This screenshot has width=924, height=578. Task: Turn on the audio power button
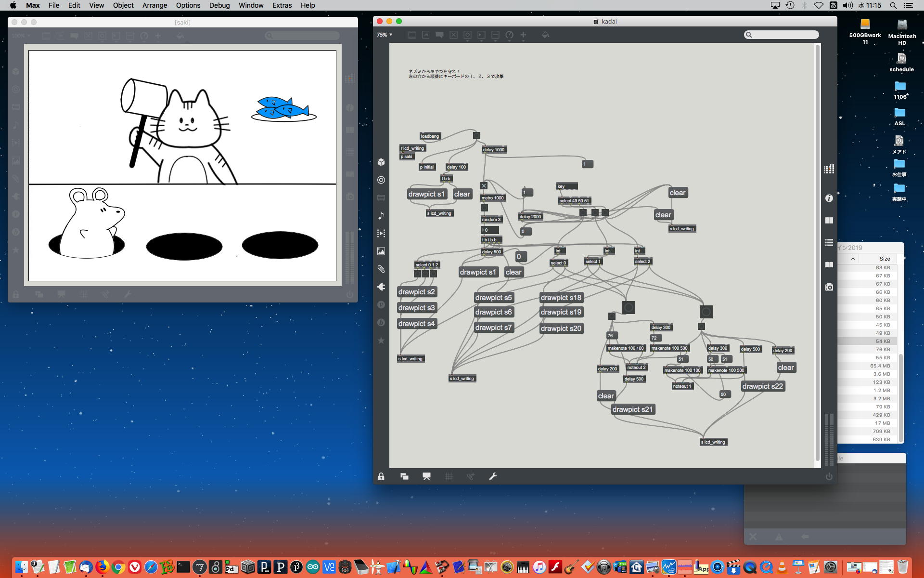829,476
